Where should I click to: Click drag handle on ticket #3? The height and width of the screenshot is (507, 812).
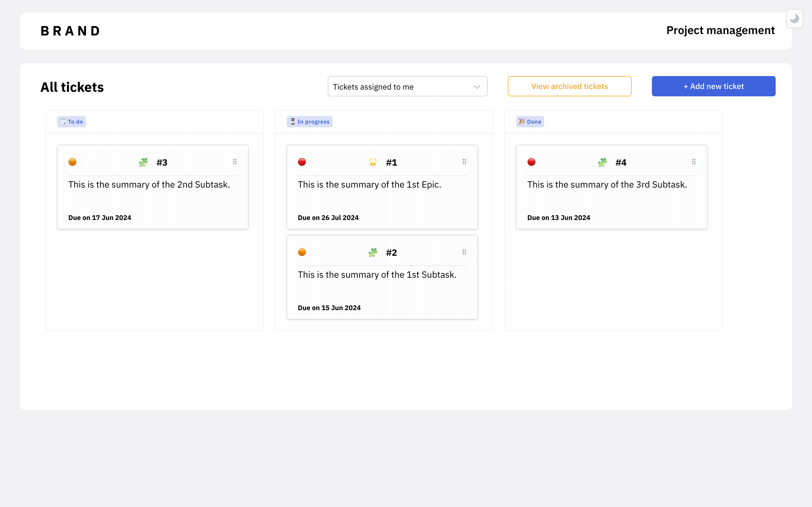click(235, 162)
